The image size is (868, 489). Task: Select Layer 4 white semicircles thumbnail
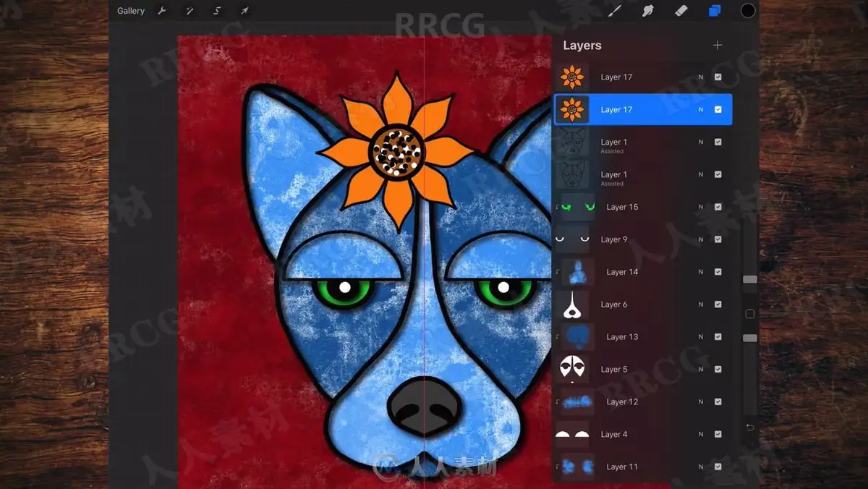pos(572,435)
